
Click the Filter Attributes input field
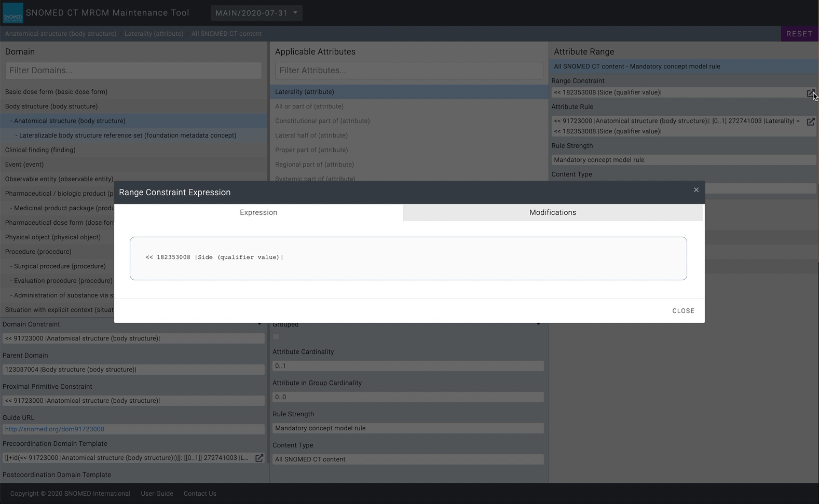[409, 71]
